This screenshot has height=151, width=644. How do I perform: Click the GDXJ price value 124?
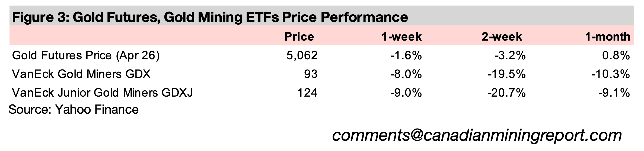pos(307,93)
